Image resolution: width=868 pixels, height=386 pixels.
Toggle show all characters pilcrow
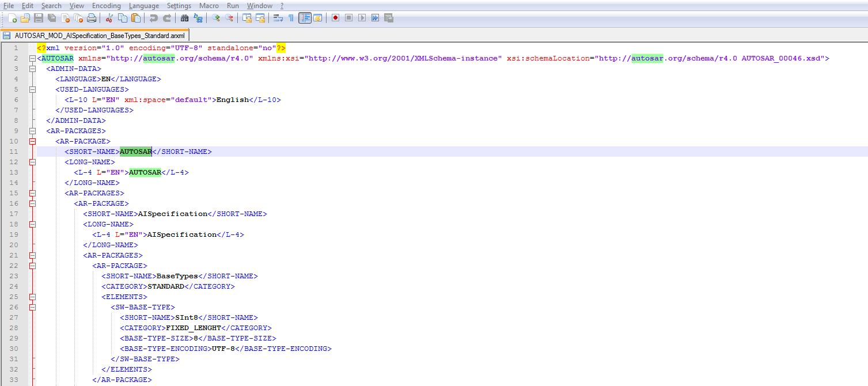point(291,18)
